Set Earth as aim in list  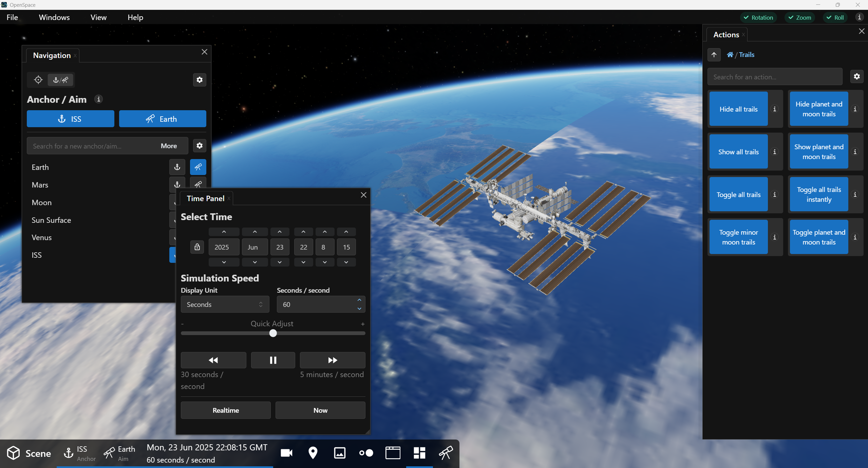click(198, 167)
